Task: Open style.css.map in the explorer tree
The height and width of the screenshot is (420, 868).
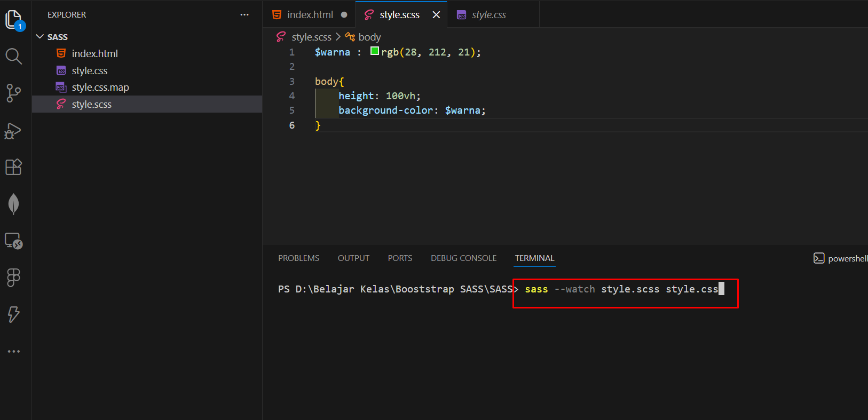Action: tap(147, 87)
